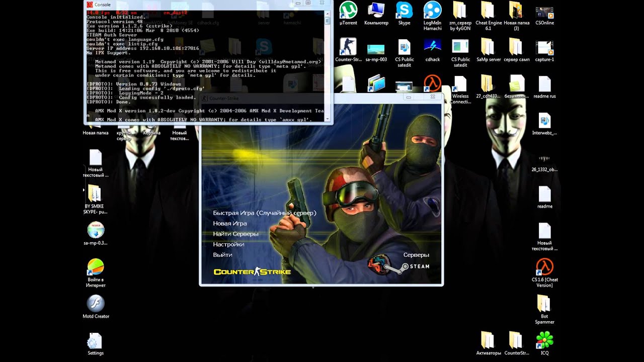Open the Компьютер desktop icon
Screen dimensions: 644x362
pos(376,14)
